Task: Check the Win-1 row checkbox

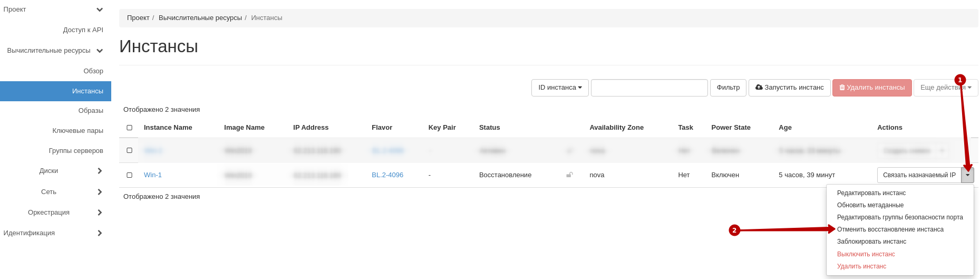Action: click(129, 175)
